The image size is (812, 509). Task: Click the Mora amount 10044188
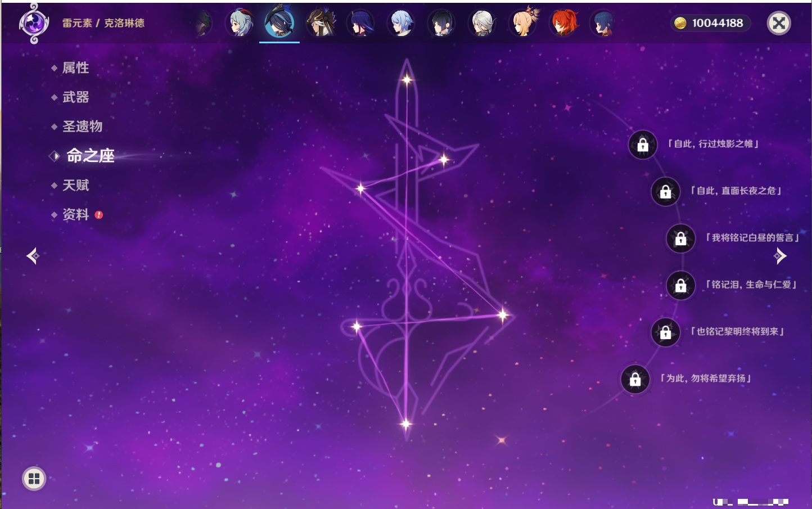718,23
